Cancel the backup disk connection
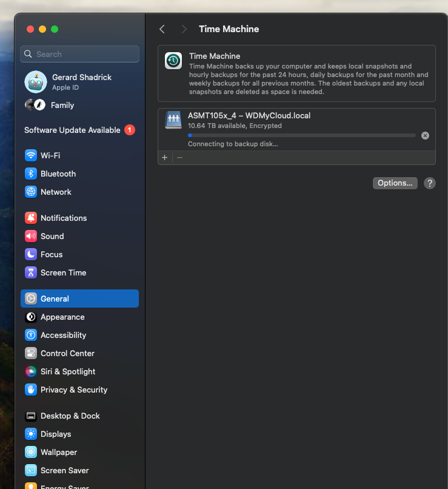Screen dimensions: 448x489 pos(425,135)
